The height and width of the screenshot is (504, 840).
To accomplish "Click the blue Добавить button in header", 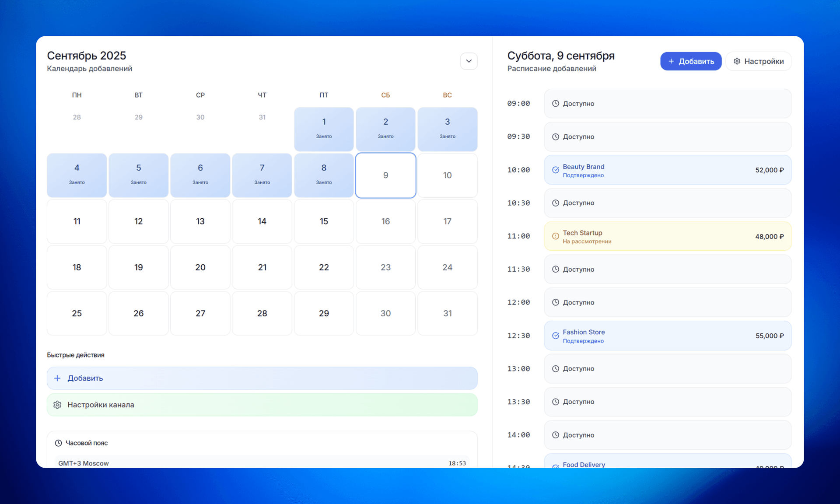I will [690, 61].
